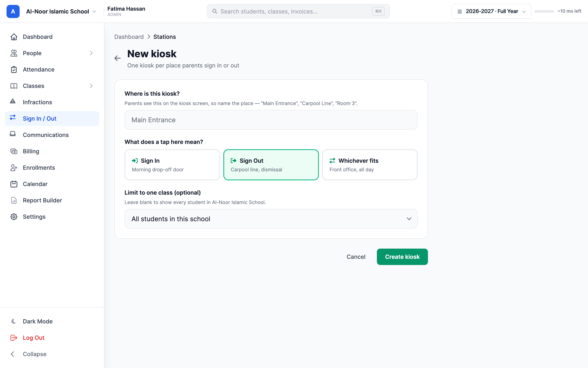Open Sign In / Out in sidebar
Screen dimensions: 588x368
[52, 119]
